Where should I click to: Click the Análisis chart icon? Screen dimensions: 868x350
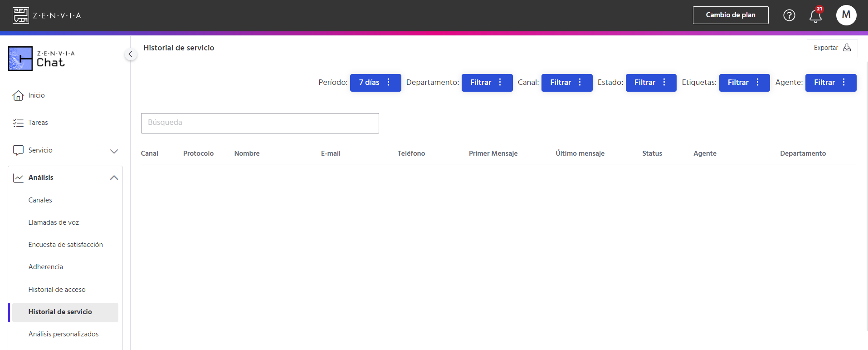(18, 177)
